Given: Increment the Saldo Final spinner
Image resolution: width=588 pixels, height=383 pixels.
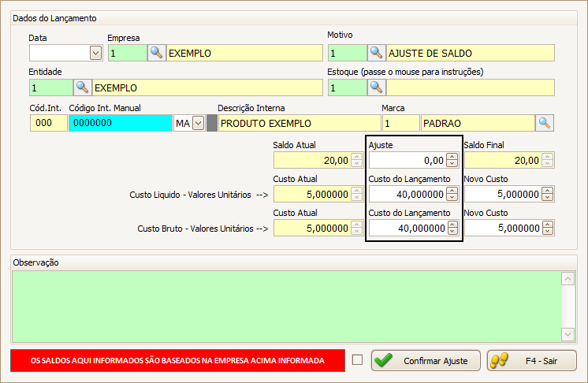Looking at the screenshot, I should (547, 157).
